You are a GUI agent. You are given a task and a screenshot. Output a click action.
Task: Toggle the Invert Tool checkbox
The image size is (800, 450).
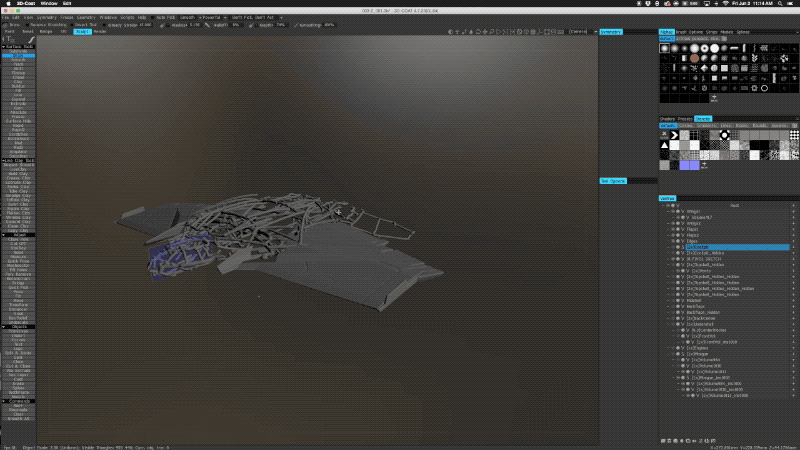coord(72,25)
